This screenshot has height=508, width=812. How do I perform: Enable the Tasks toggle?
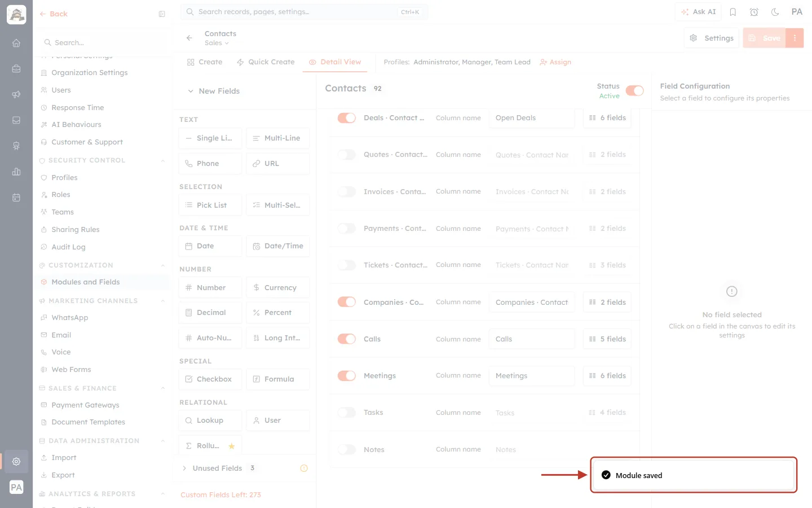[x=346, y=413]
